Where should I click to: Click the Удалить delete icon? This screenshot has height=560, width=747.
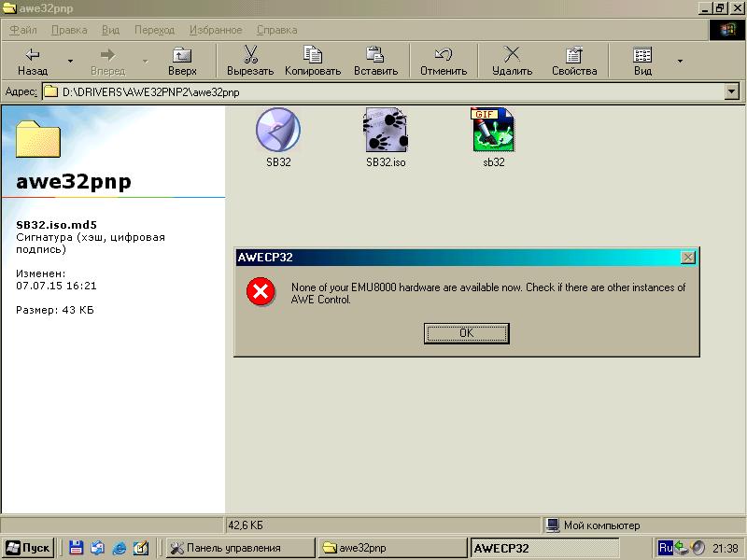click(x=512, y=55)
